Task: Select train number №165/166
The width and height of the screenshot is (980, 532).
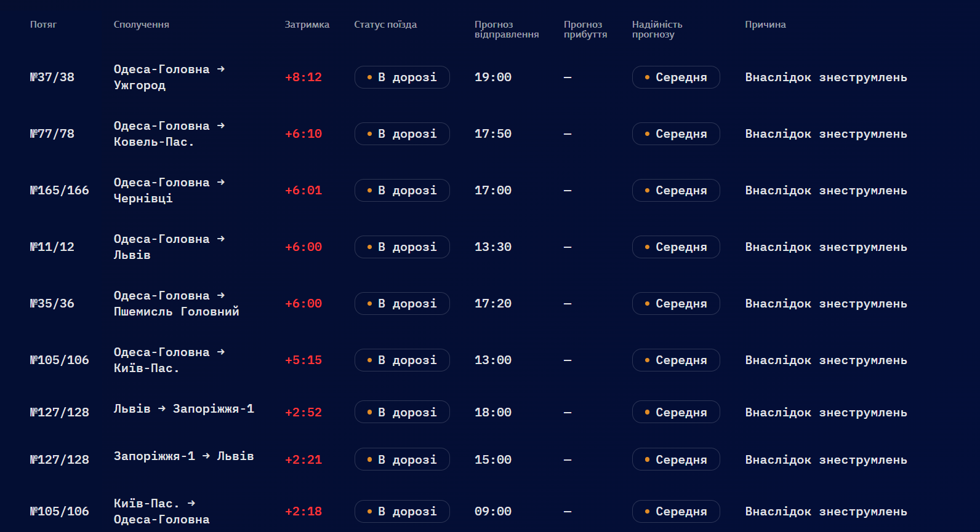Action: coord(59,191)
